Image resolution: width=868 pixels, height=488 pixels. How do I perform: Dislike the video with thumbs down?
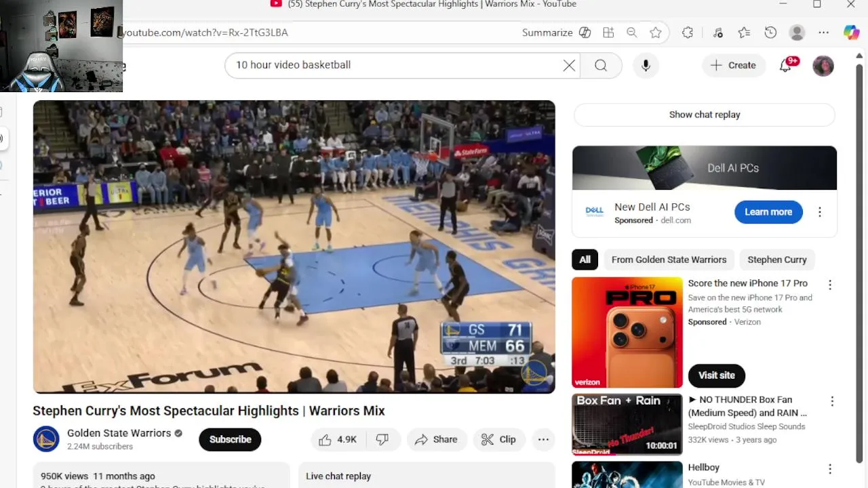(x=383, y=439)
